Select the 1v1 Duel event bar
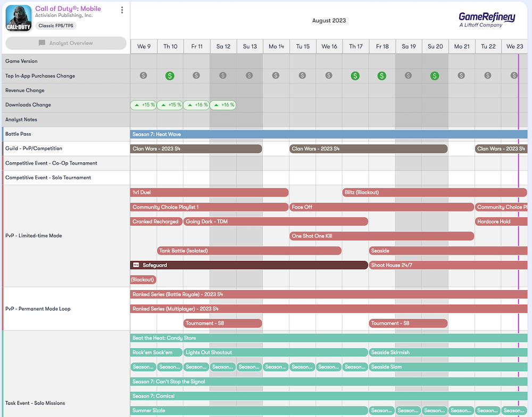Screen dimensions: 532x417 tap(209, 193)
